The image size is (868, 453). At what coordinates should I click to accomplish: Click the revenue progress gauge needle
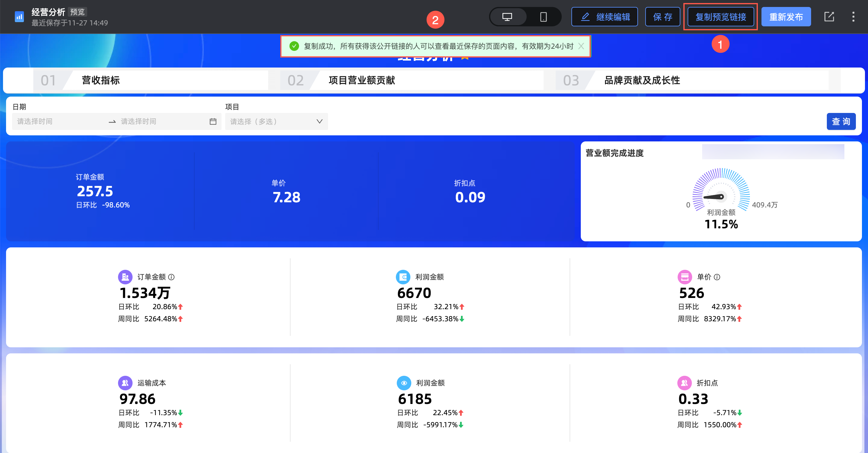714,197
